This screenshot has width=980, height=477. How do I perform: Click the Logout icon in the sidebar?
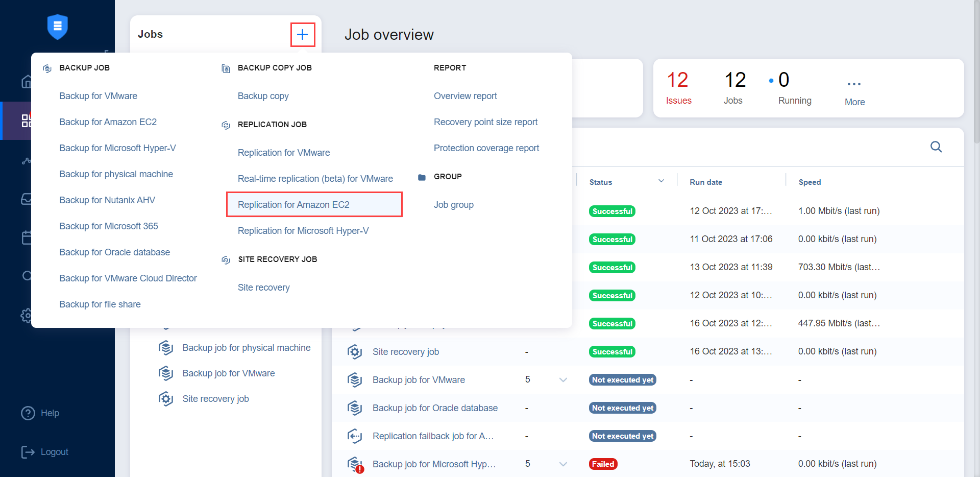coord(28,452)
